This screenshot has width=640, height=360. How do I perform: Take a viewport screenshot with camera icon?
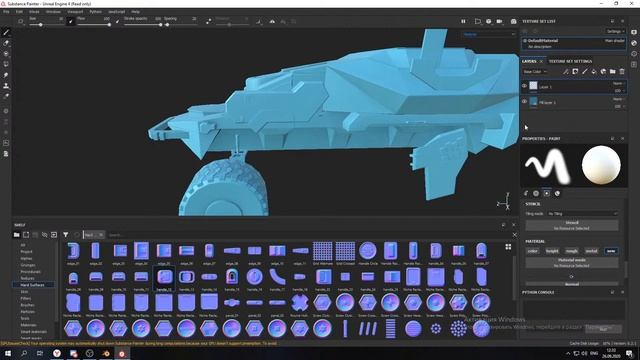pos(513,21)
